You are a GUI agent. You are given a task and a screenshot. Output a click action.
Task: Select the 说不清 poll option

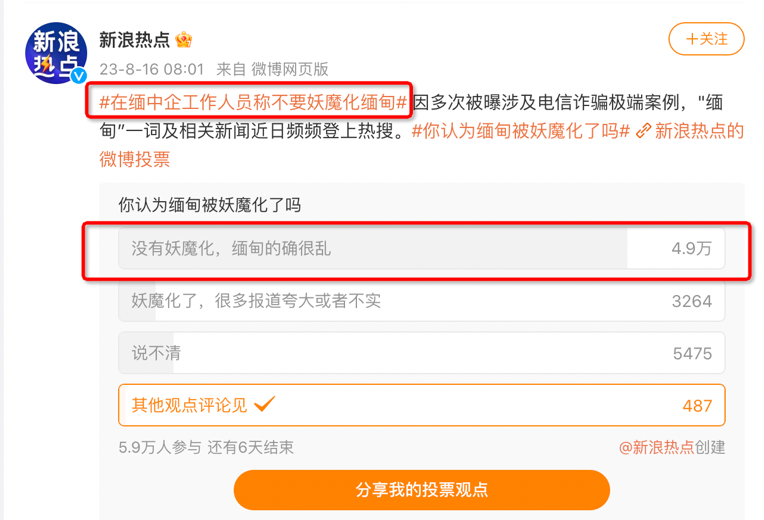421,353
